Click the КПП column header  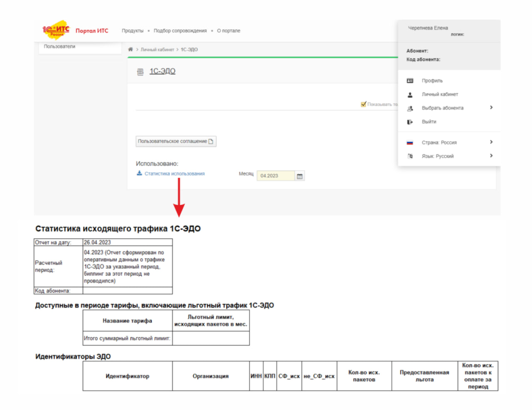tap(270, 376)
